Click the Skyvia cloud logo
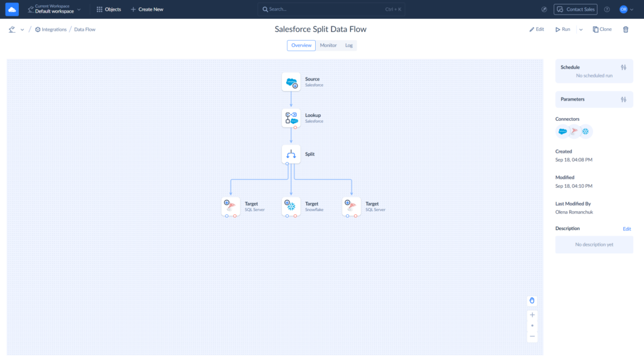This screenshot has width=644, height=362. point(12,9)
